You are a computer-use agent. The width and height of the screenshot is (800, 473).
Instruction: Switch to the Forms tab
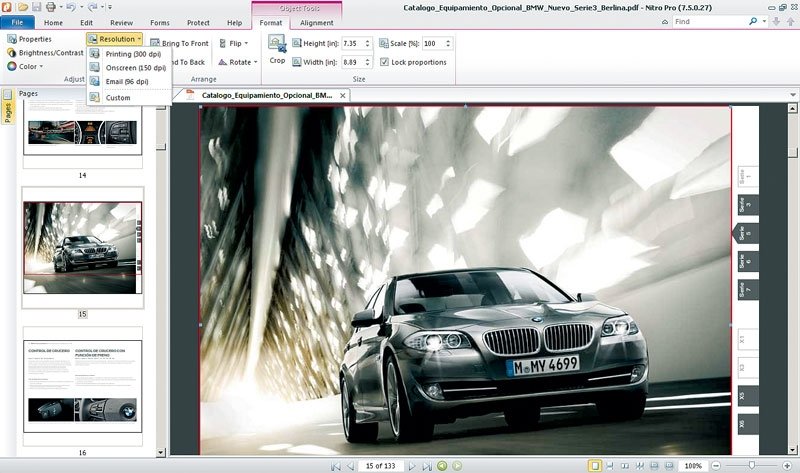160,23
